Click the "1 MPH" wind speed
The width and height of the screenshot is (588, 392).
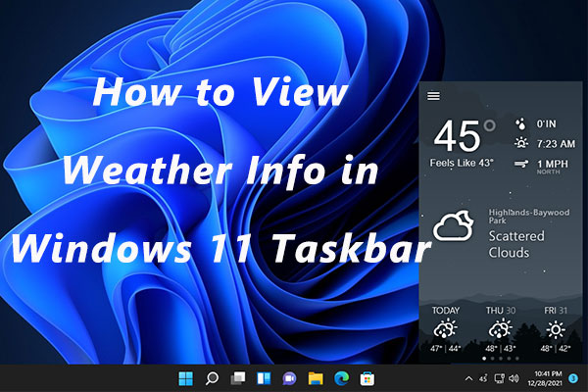(553, 164)
